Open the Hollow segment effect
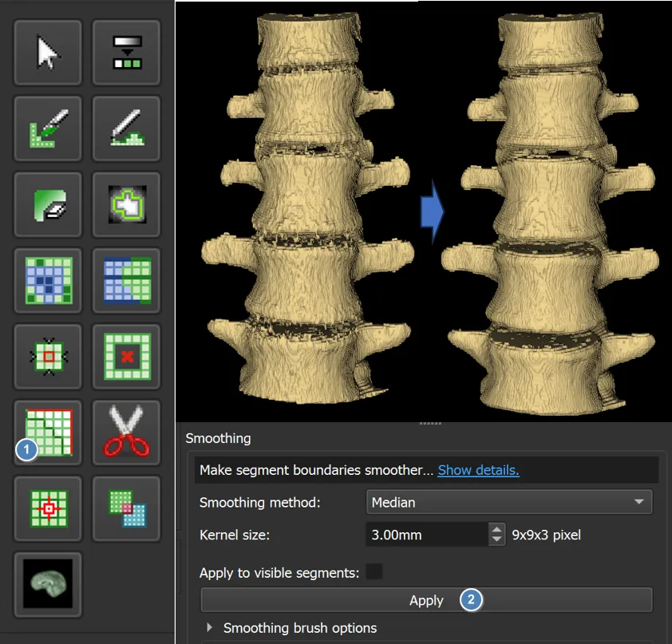 (x=126, y=357)
